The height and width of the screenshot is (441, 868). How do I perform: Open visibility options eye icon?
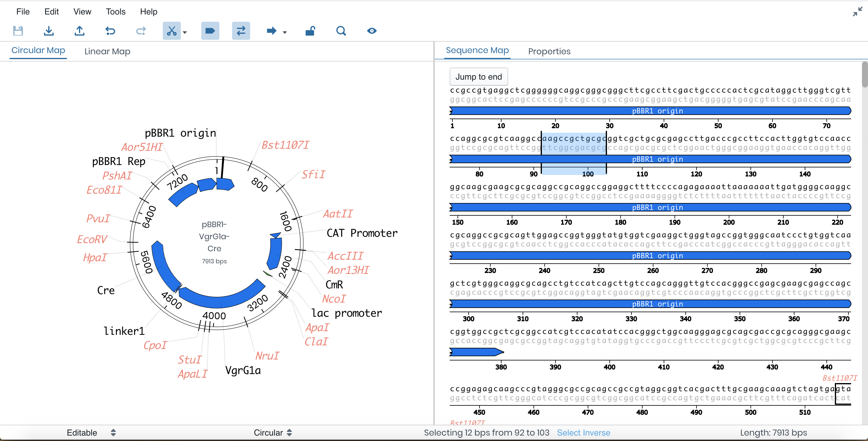click(372, 31)
